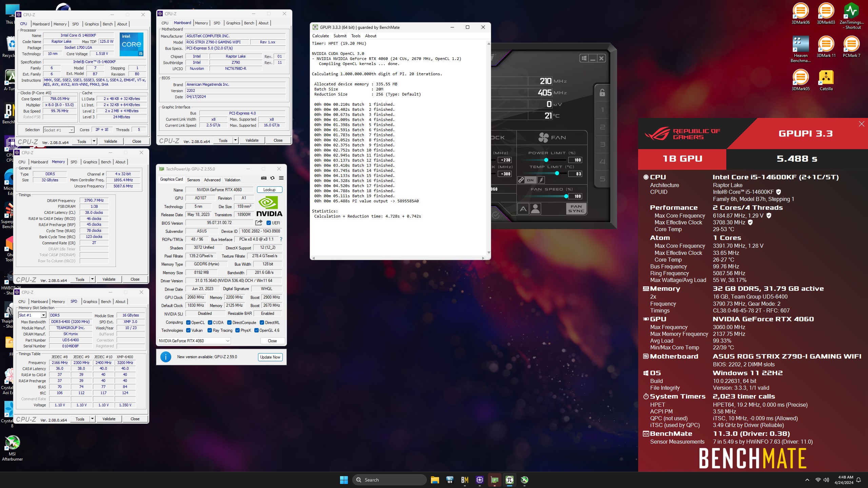Click the power/temp link chain icon in Afterburner
Image resolution: width=868 pixels, height=488 pixels.
[x=521, y=180]
